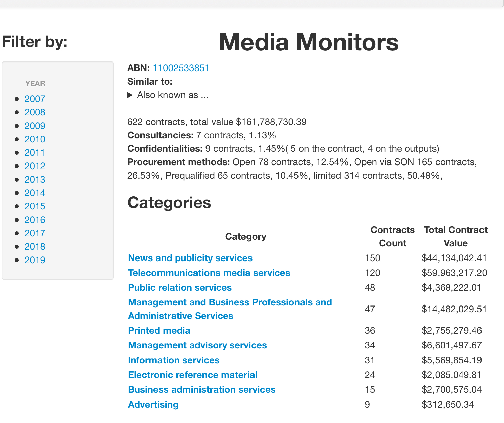Select the contract count 36
Image resolution: width=504 pixels, height=423 pixels.
[370, 331]
